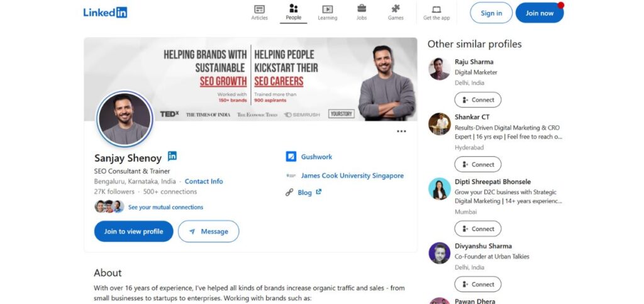Image resolution: width=644 pixels, height=304 pixels.
Task: Connect with Divyanshu Sharma
Action: point(478,284)
